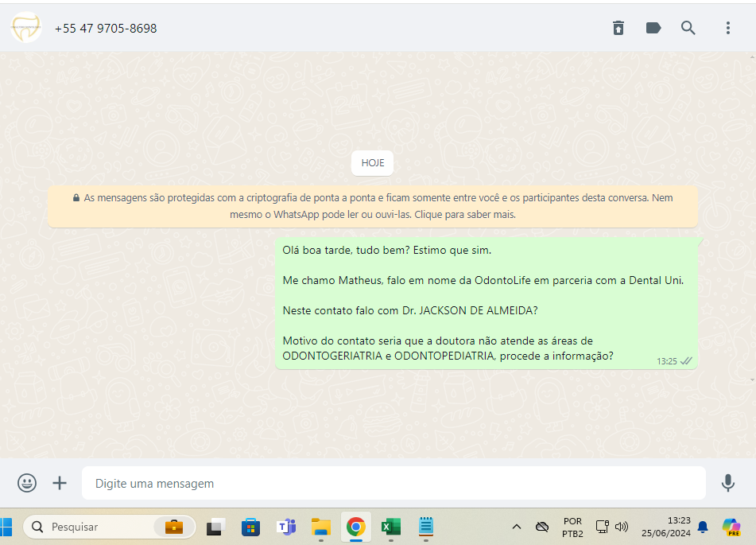Launch Microsoft Store from taskbar
Screen dimensions: 756x545
[250, 527]
